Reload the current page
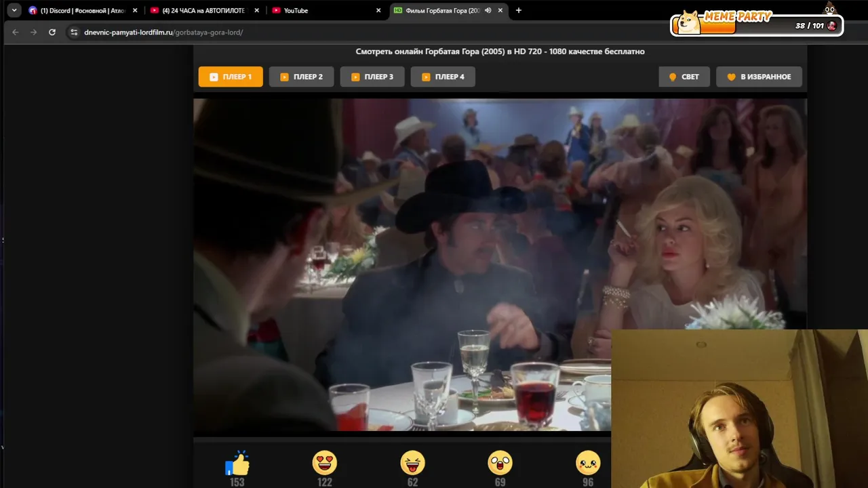 coord(52,32)
